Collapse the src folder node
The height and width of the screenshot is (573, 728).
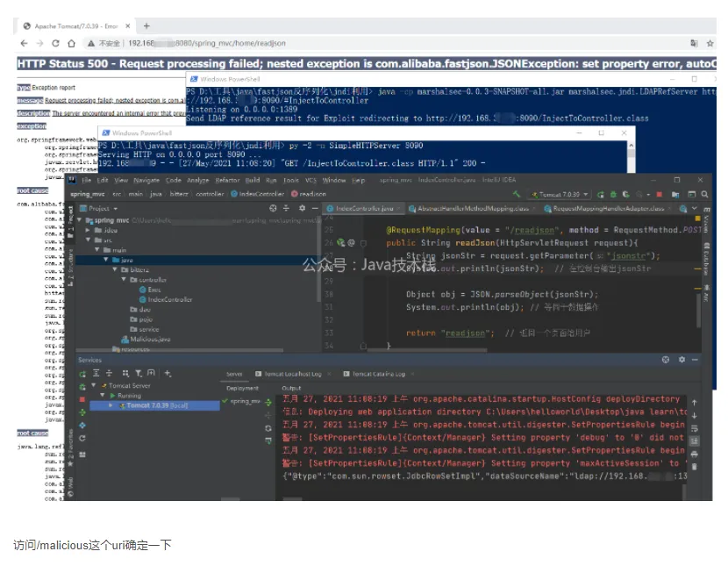[x=88, y=240]
